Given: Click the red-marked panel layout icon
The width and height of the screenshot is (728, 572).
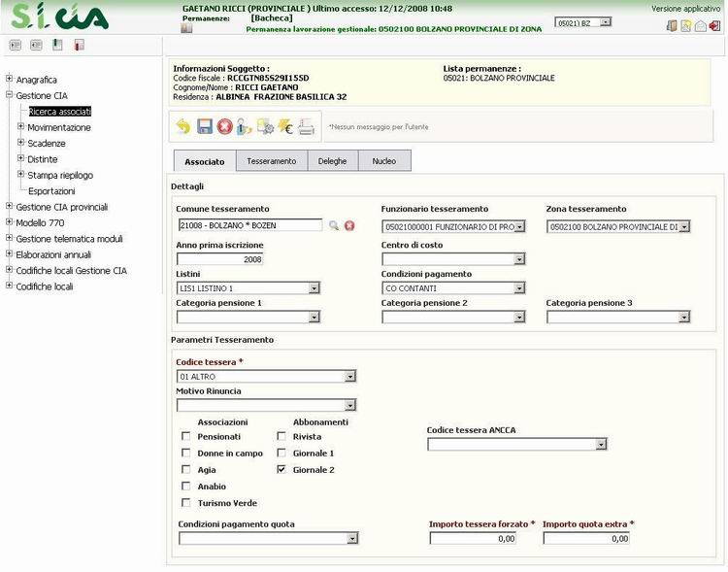Looking at the screenshot, I should pyautogui.click(x=79, y=45).
